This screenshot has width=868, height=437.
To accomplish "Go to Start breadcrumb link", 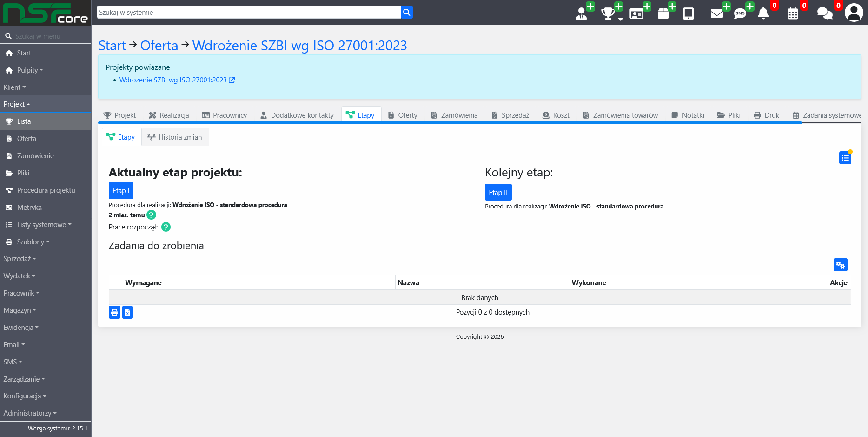I will 112,46.
